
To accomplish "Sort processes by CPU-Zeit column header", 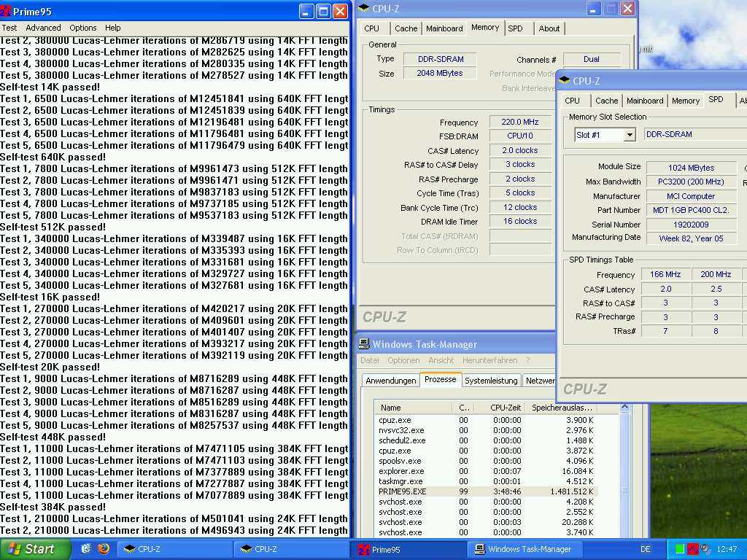I will click(500, 408).
